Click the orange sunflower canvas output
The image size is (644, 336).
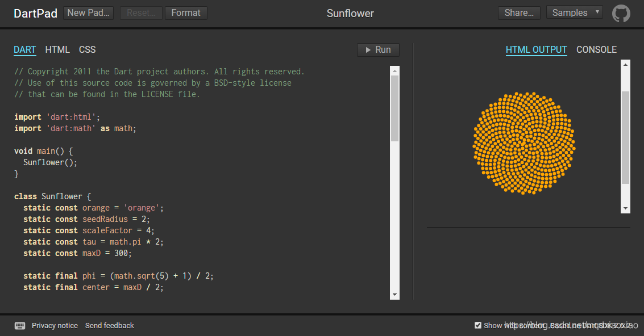point(523,143)
